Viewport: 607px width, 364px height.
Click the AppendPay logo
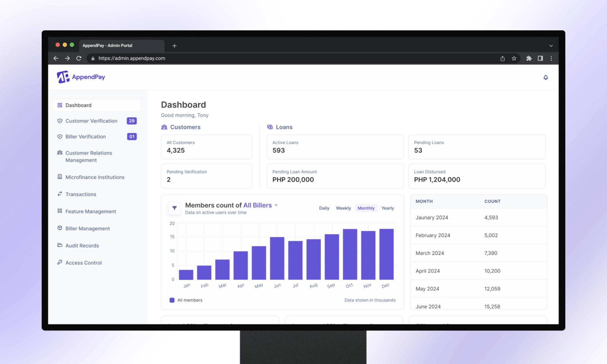pos(81,77)
